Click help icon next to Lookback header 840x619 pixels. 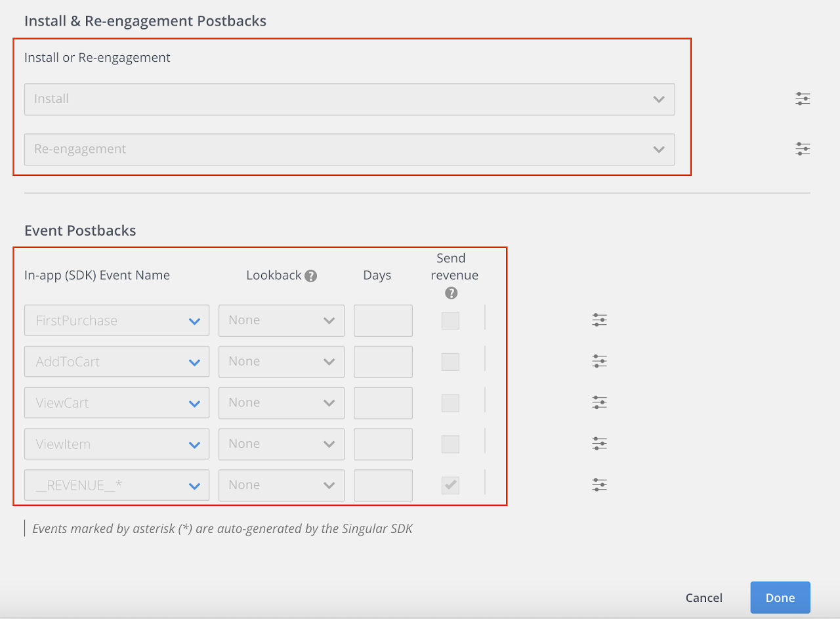[311, 276]
